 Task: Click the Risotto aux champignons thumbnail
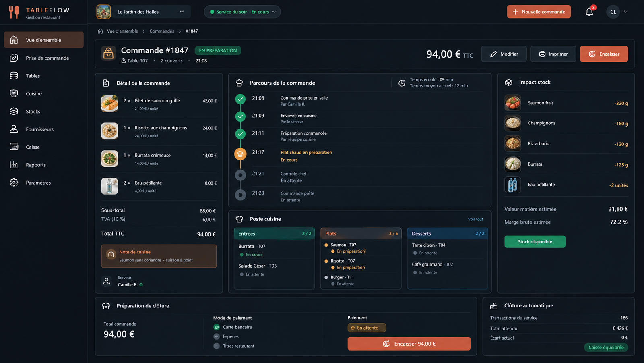click(x=109, y=131)
